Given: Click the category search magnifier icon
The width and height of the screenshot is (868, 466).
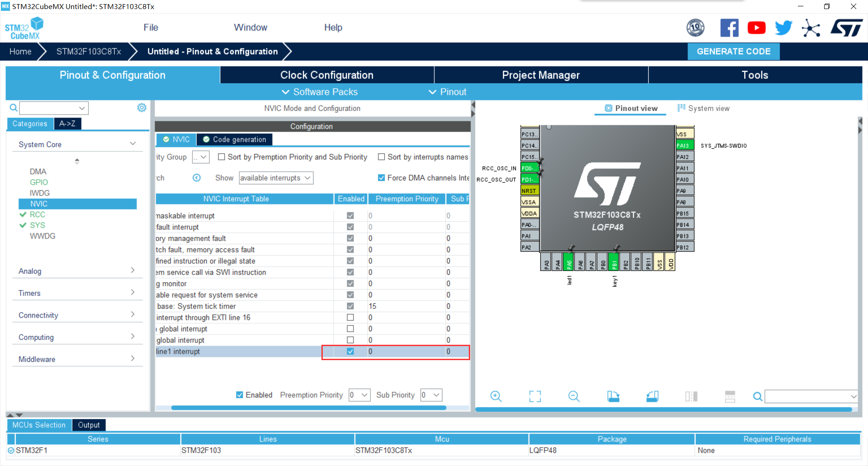Looking at the screenshot, I should pos(14,108).
